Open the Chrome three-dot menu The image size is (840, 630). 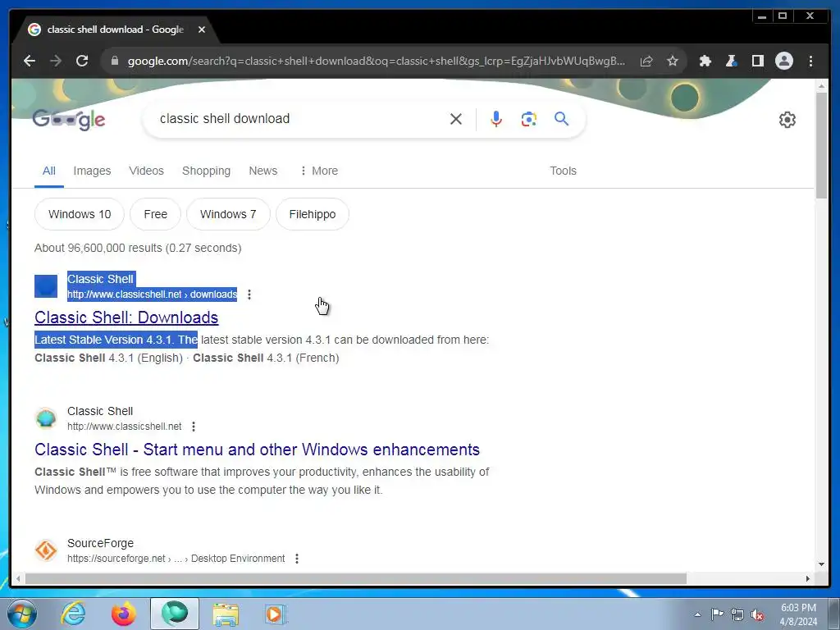[810, 61]
